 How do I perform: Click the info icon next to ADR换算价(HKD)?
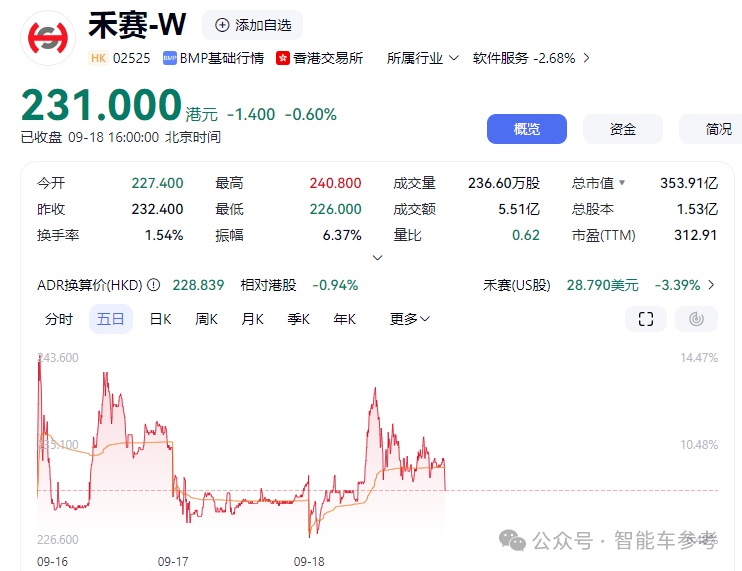(x=154, y=285)
